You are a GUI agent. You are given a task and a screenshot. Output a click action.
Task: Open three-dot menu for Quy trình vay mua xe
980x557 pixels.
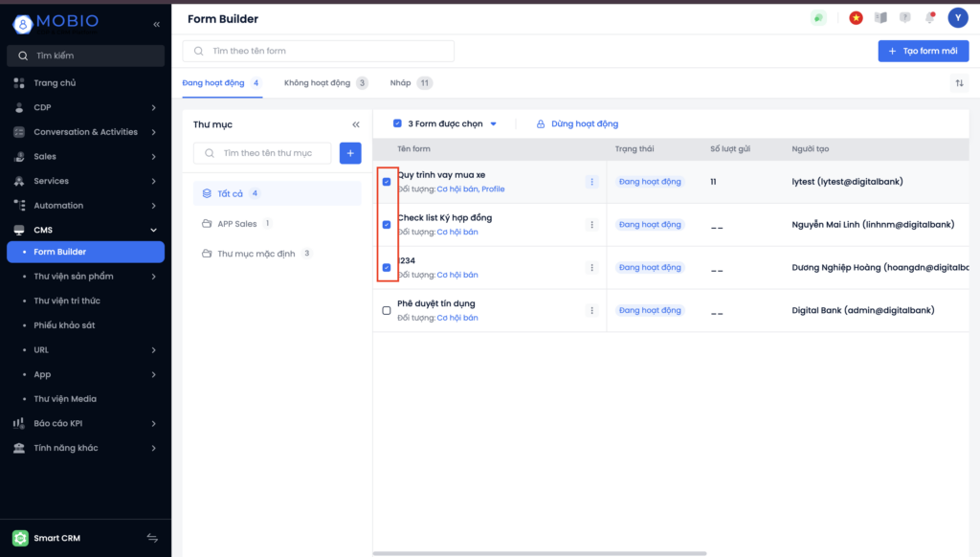tap(591, 182)
